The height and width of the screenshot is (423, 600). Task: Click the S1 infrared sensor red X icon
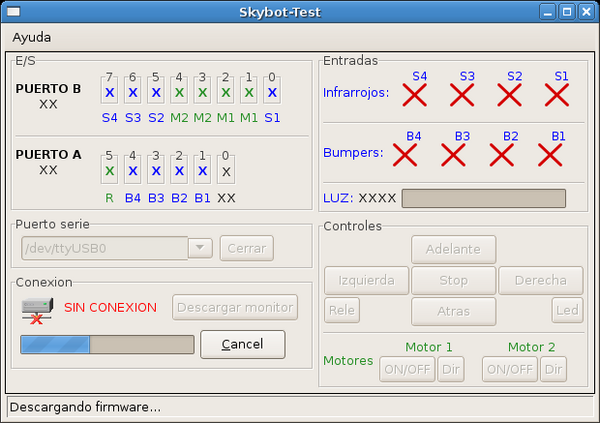coord(557,96)
